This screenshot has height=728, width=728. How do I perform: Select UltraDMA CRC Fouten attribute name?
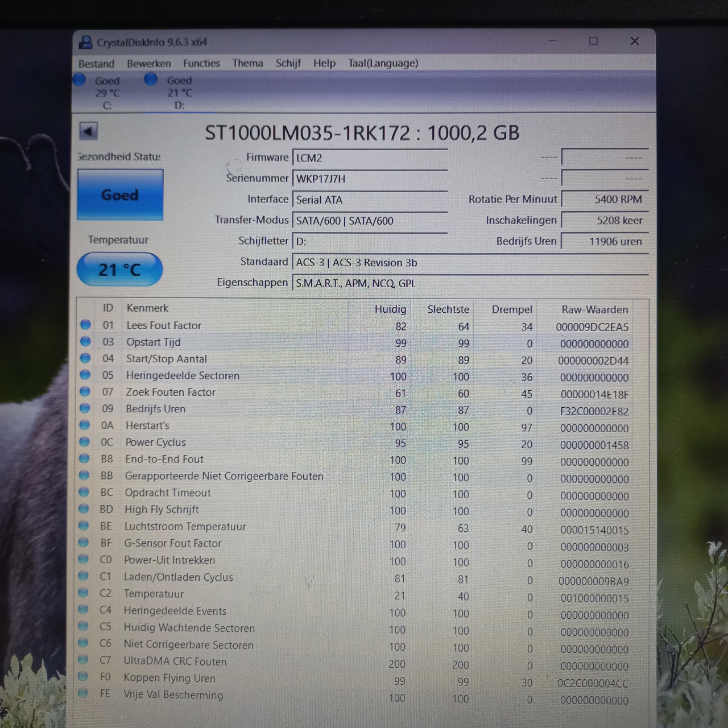tap(175, 661)
